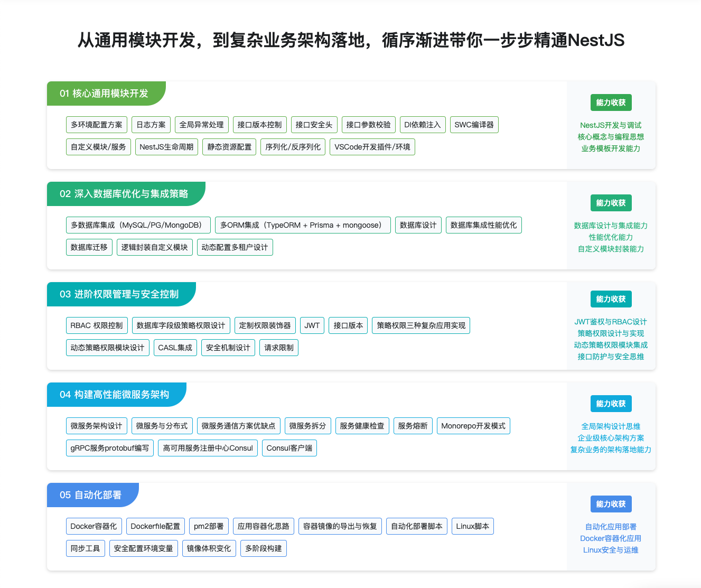701x588 pixels.
Task: Select the SWC编译器 tag
Action: tap(474, 125)
